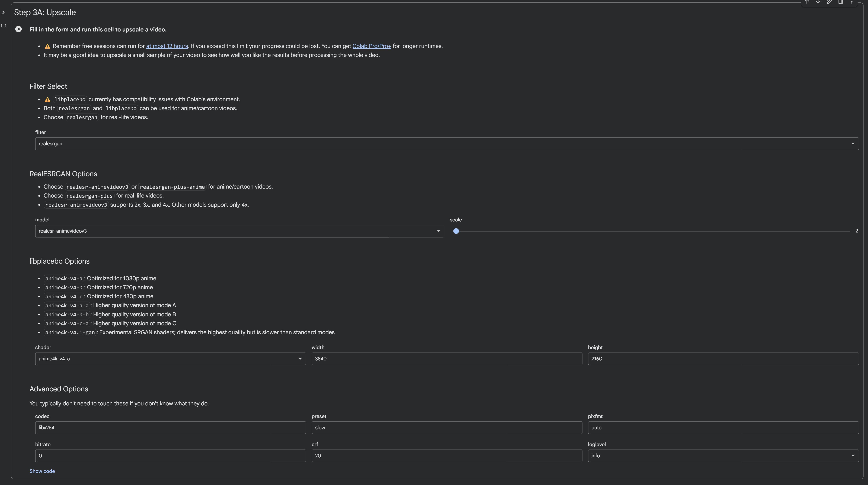Open the loglevel dropdown set to info
The width and height of the screenshot is (868, 485).
[723, 456]
